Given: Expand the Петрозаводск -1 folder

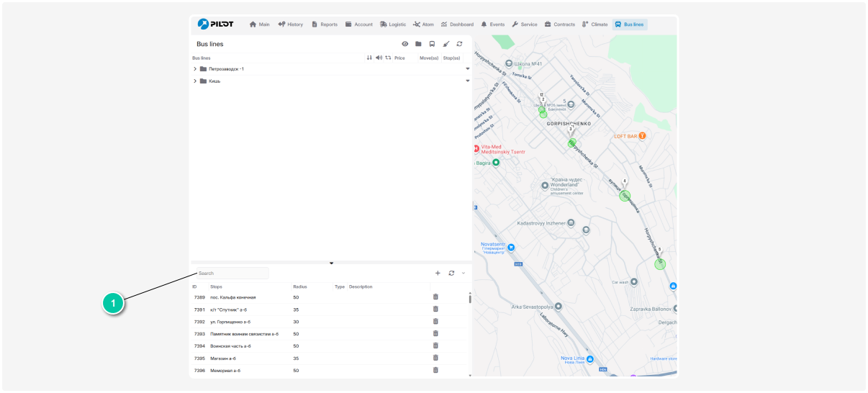Looking at the screenshot, I should (x=195, y=69).
